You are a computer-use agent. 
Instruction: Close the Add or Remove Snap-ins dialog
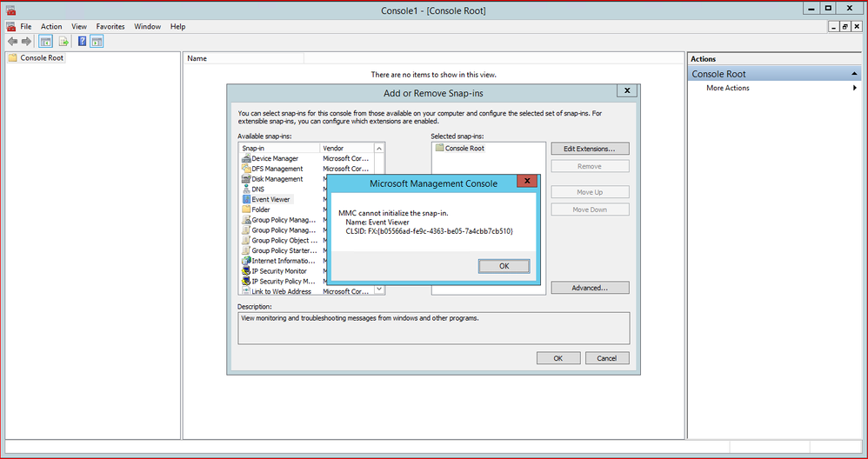click(626, 90)
